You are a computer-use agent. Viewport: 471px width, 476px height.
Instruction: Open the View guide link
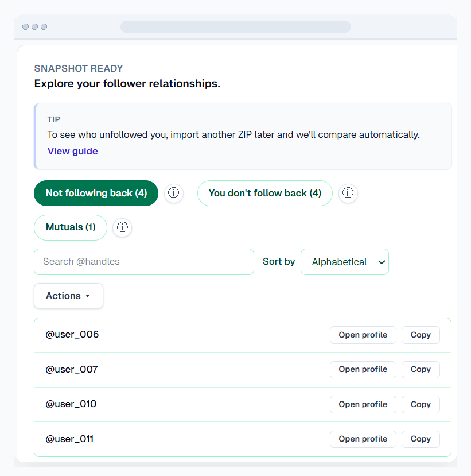point(72,151)
